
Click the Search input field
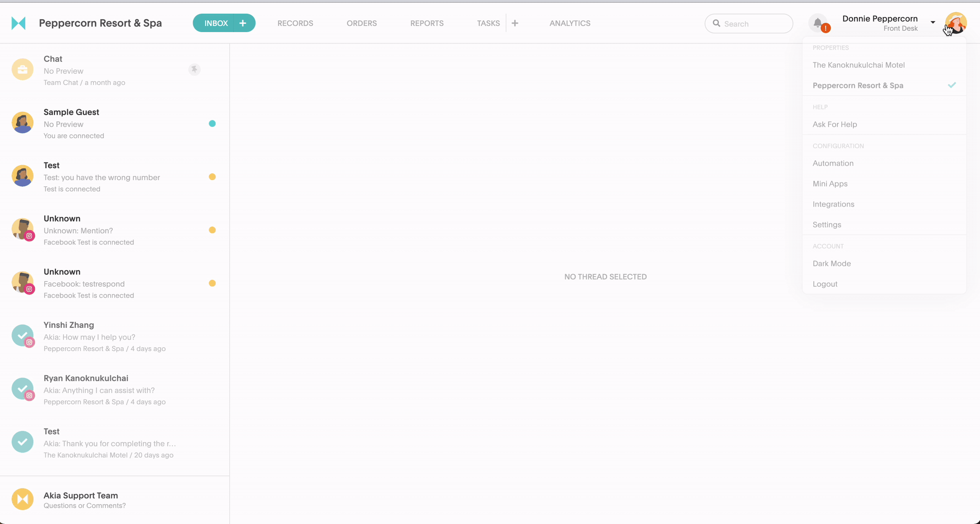[749, 23]
